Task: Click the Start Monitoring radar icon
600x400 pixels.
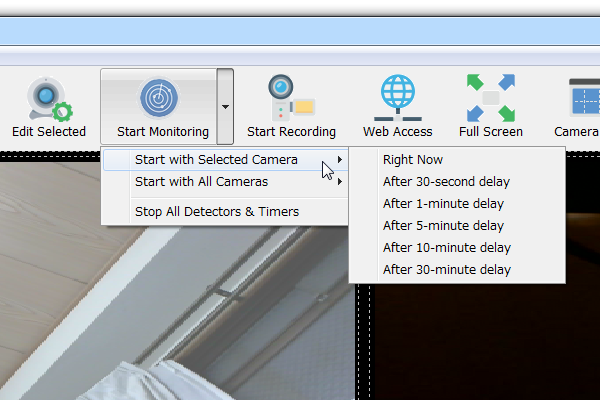Action: pyautogui.click(x=159, y=98)
